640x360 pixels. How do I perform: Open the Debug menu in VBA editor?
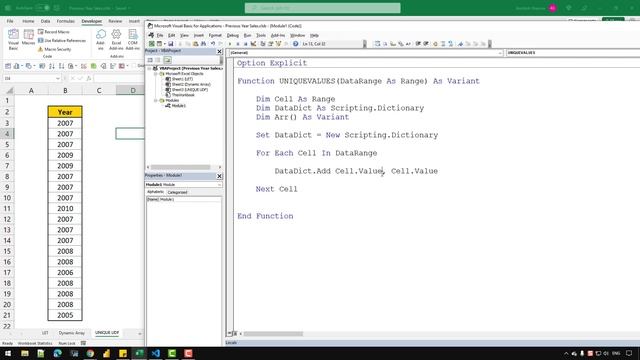click(232, 36)
